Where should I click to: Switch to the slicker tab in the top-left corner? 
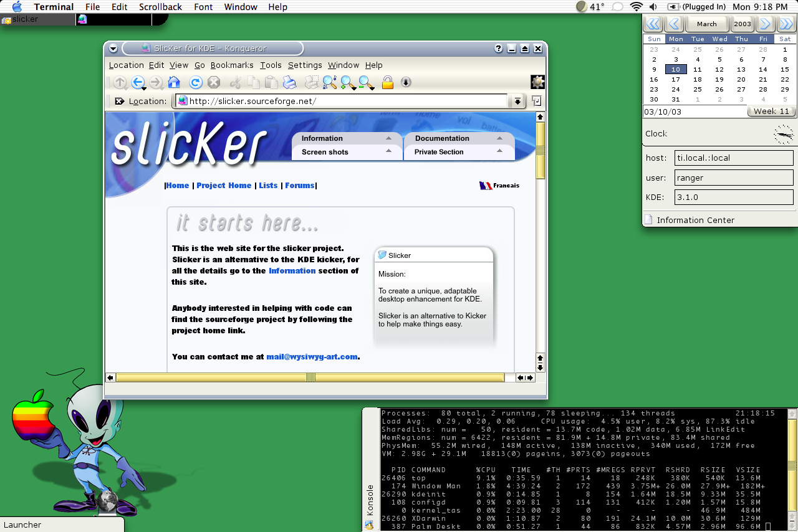click(x=37, y=19)
